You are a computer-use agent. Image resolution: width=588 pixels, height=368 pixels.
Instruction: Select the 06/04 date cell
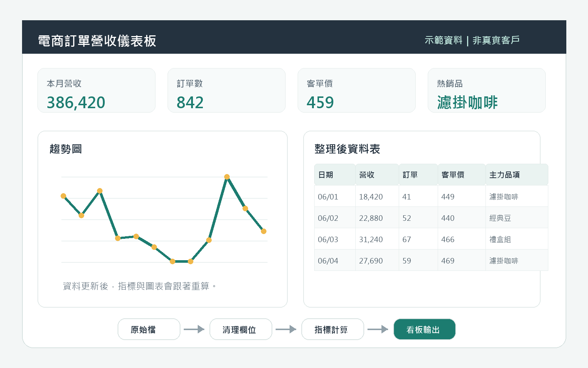[335, 261]
